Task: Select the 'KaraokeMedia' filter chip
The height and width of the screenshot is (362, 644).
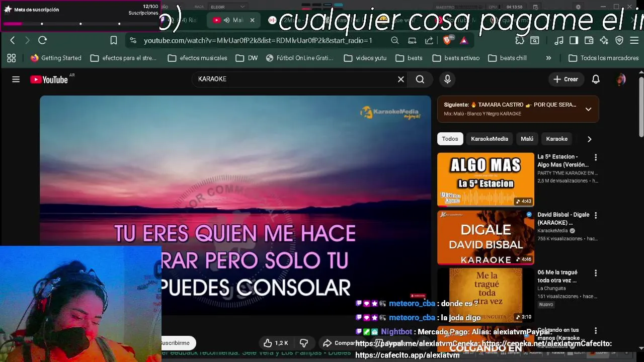Action: (490, 139)
